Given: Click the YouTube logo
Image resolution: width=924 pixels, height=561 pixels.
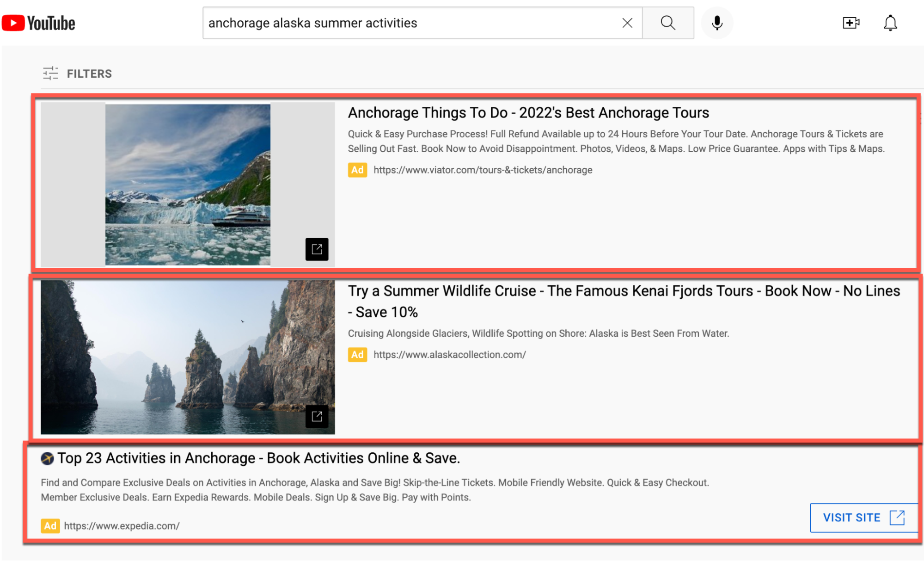Looking at the screenshot, I should [x=39, y=22].
